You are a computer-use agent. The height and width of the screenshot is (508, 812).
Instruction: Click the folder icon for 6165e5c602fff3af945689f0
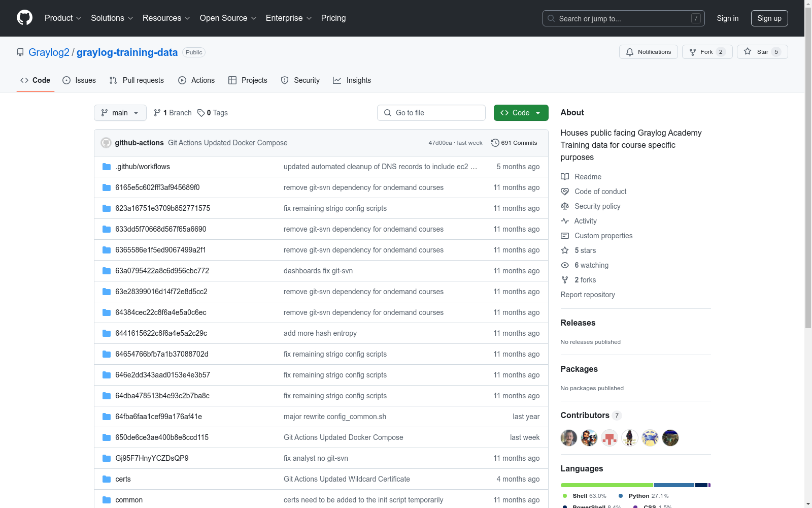107,187
